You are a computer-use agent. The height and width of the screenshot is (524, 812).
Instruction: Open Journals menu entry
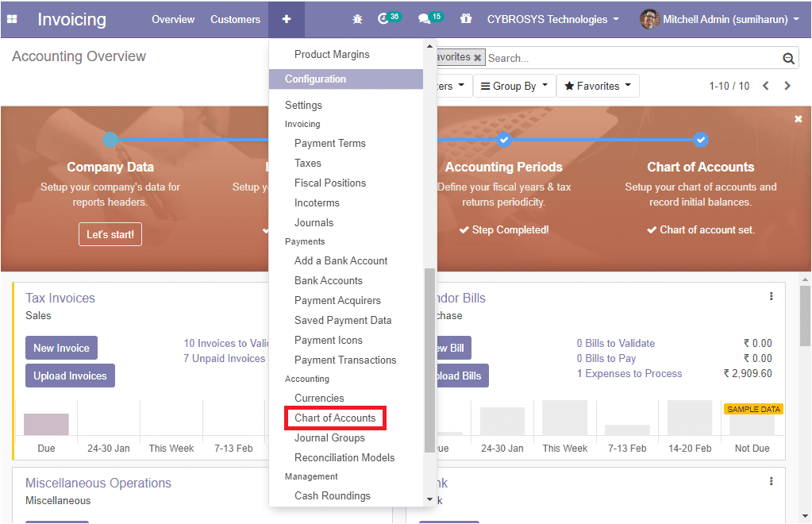[x=314, y=222]
